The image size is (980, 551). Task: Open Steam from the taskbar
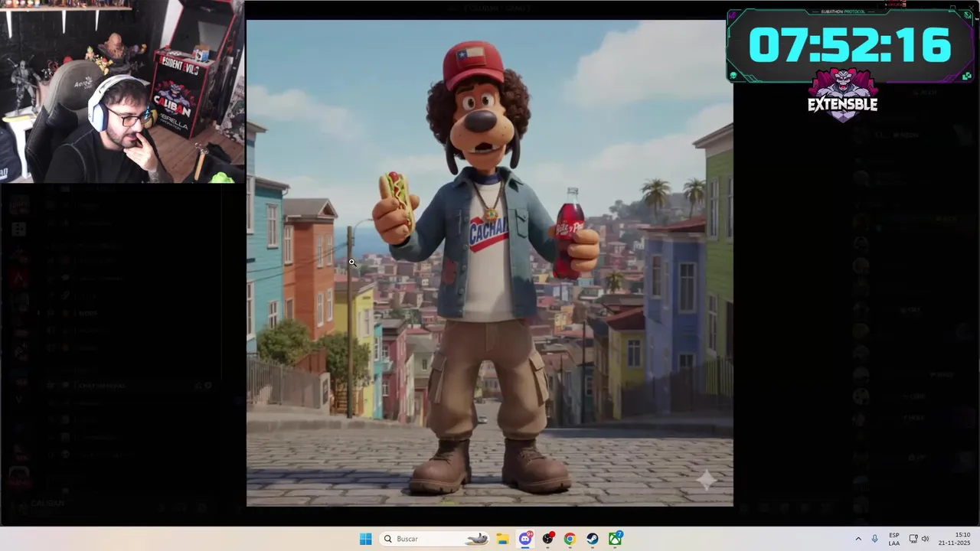[593, 539]
